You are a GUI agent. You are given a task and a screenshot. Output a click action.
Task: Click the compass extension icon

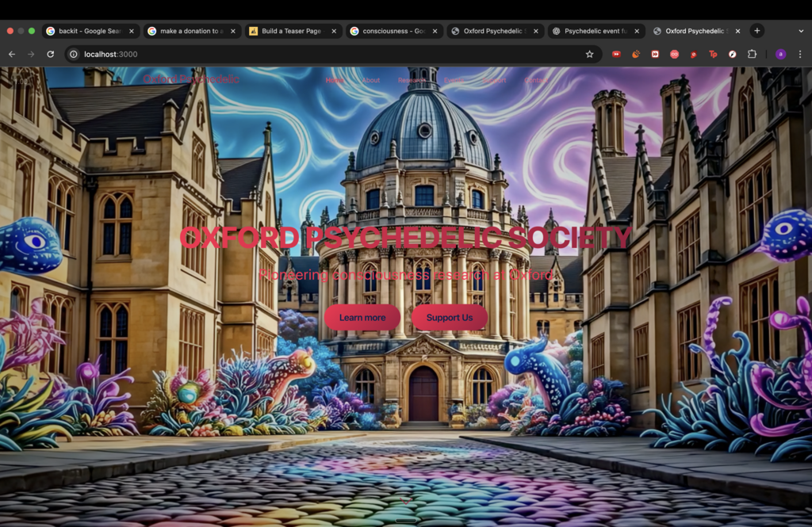[x=732, y=54]
